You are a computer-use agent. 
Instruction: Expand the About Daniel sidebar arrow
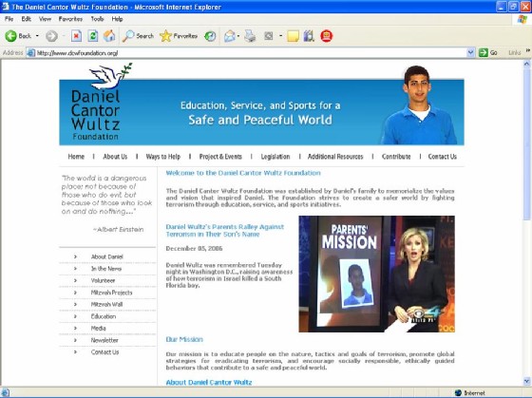point(75,256)
